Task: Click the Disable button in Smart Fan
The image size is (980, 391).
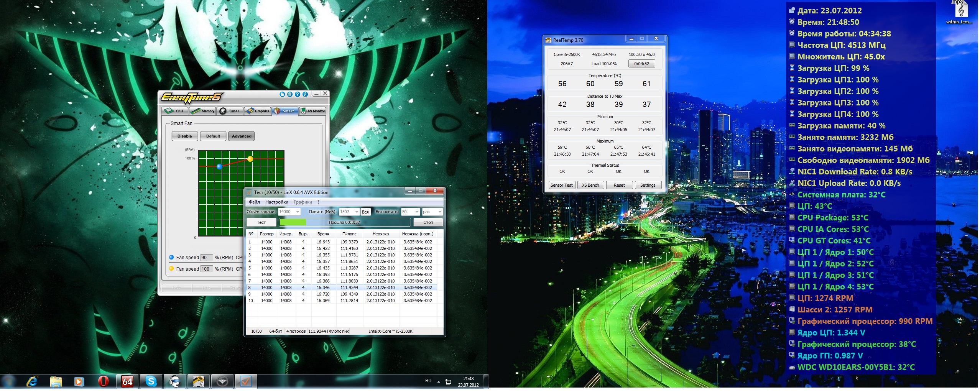Action: pos(184,136)
